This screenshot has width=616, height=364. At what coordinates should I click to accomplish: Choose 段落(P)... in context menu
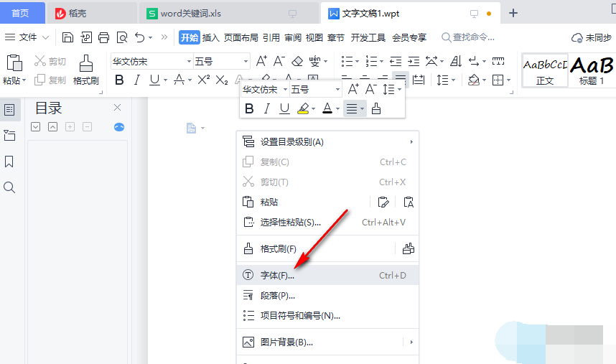coord(277,295)
